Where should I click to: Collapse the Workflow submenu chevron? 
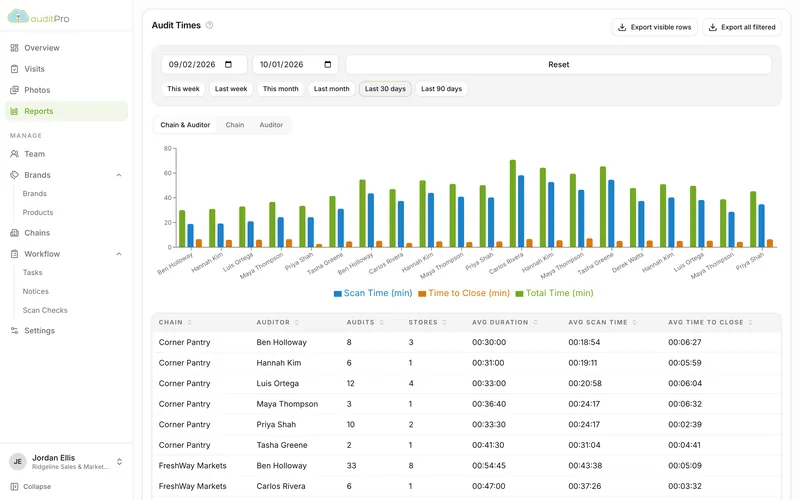click(119, 254)
